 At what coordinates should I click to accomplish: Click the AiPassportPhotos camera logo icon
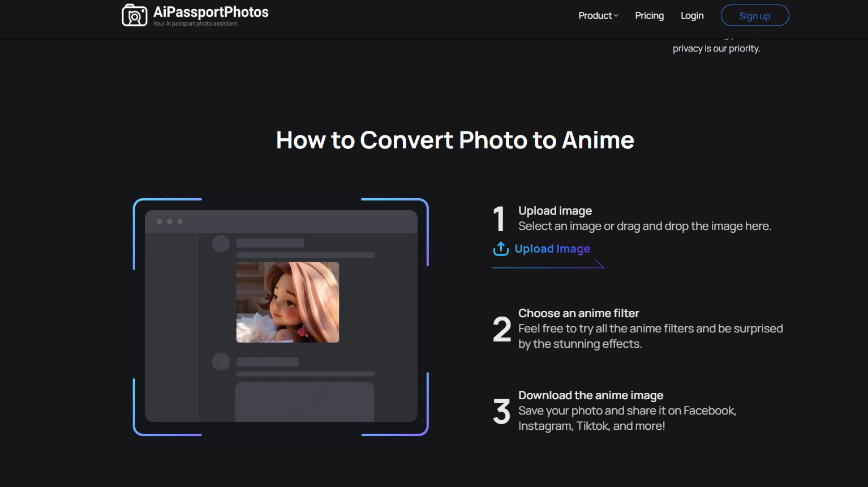[135, 15]
